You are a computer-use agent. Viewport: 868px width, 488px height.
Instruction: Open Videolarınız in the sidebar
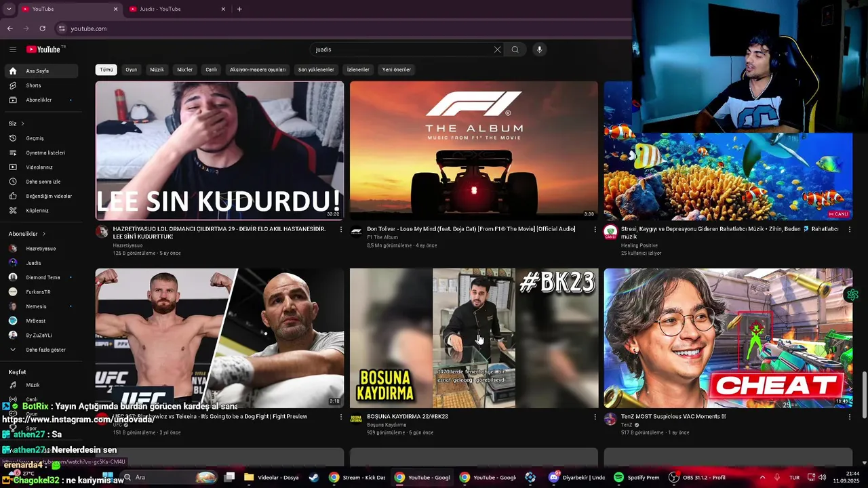[x=41, y=167]
